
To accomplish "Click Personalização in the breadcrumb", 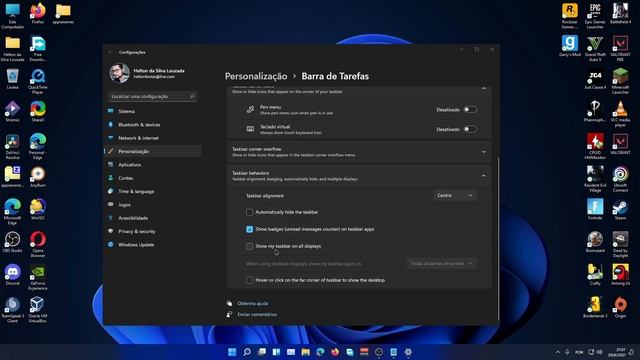I will click(x=256, y=76).
